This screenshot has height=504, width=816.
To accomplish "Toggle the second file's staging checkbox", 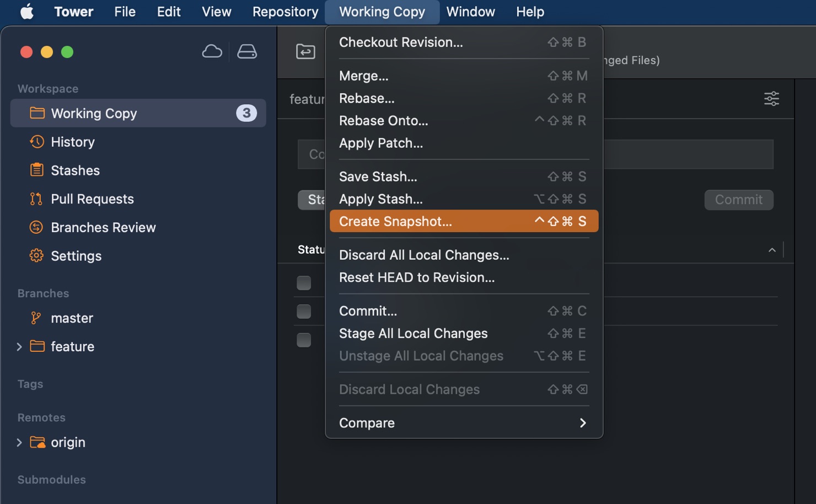I will point(304,312).
